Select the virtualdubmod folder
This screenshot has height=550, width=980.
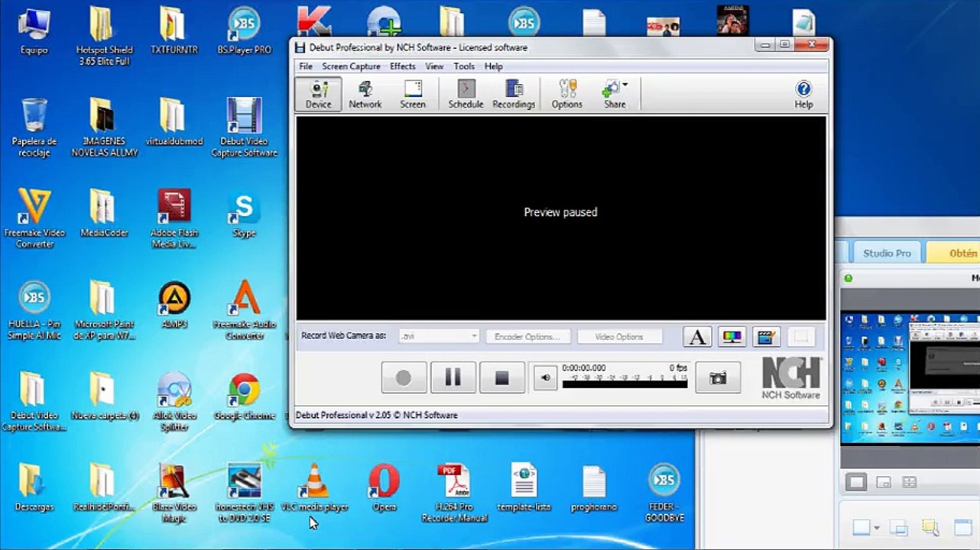(x=174, y=122)
